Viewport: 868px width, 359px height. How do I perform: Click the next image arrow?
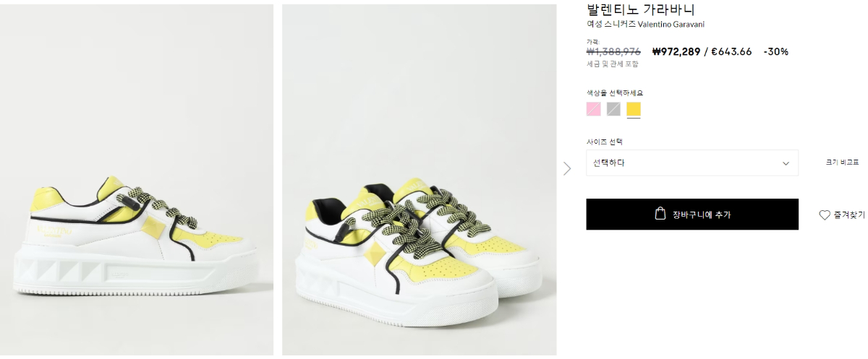(x=567, y=168)
